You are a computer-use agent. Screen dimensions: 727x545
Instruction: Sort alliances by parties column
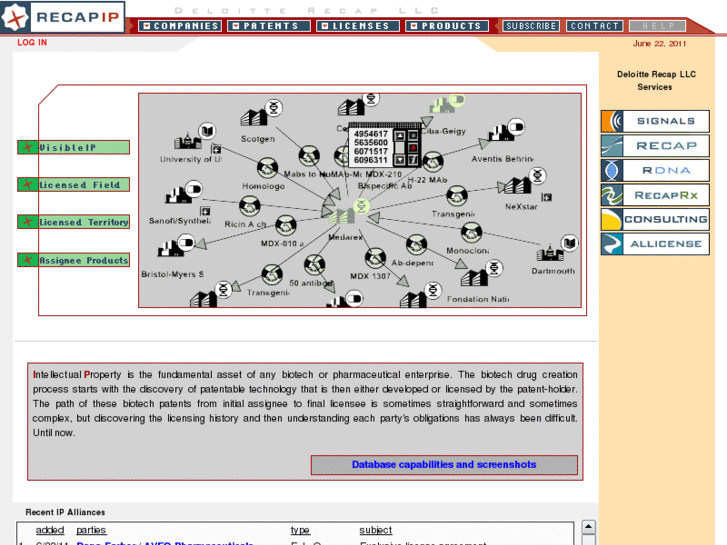tap(91, 530)
